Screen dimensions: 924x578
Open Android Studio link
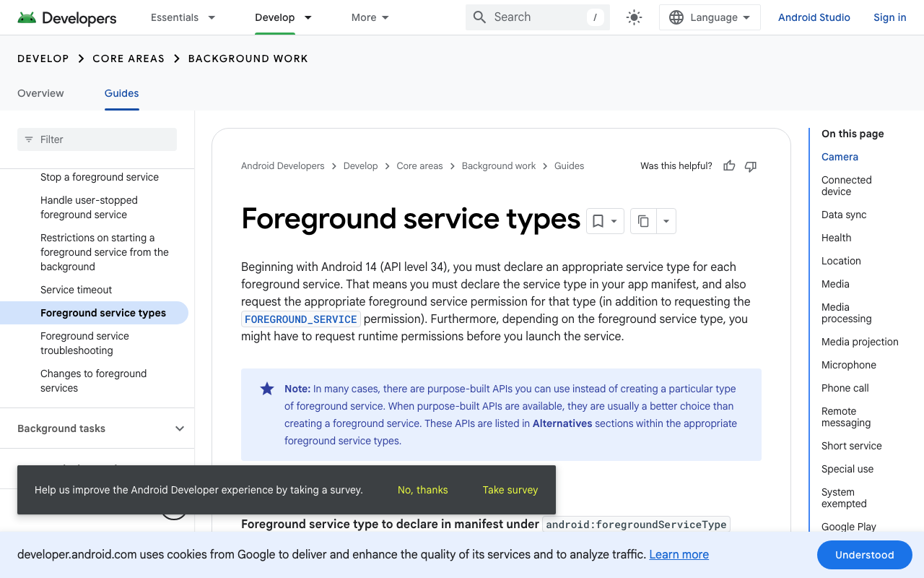click(814, 17)
